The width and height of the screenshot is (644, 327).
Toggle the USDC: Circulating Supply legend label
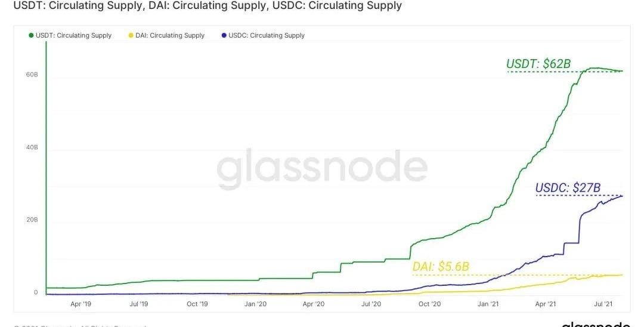point(266,36)
